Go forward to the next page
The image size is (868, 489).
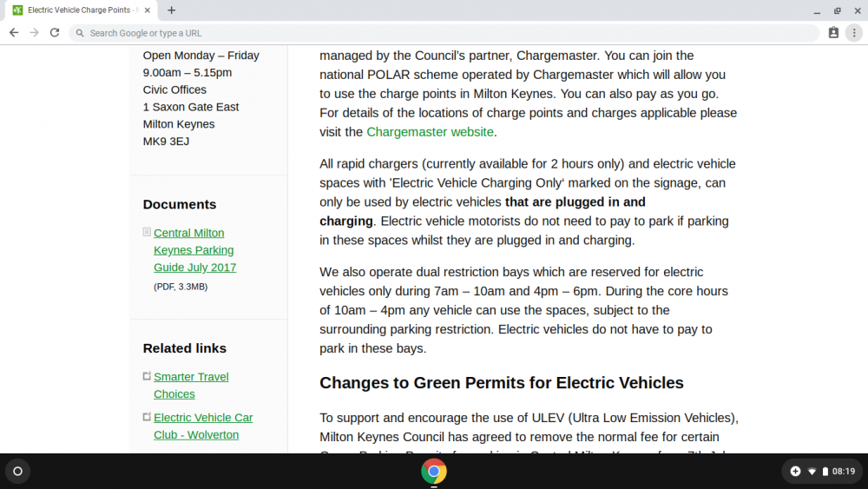(35, 33)
